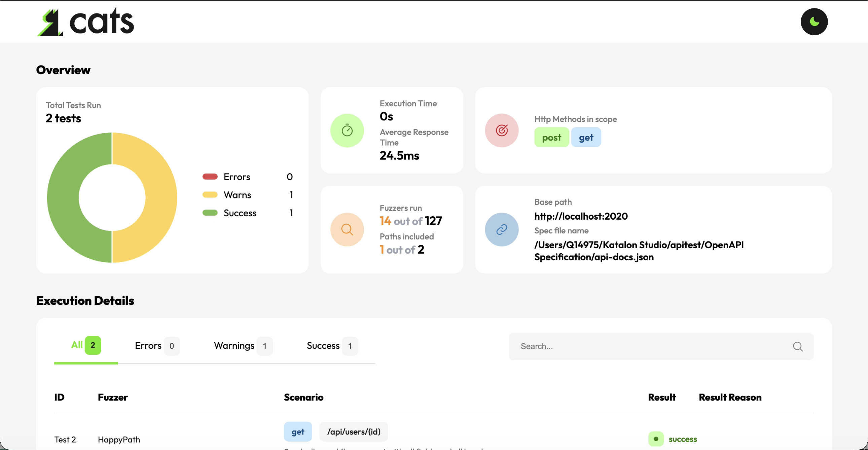Click the cats logo
Screen dimensions: 868x450
tap(85, 21)
